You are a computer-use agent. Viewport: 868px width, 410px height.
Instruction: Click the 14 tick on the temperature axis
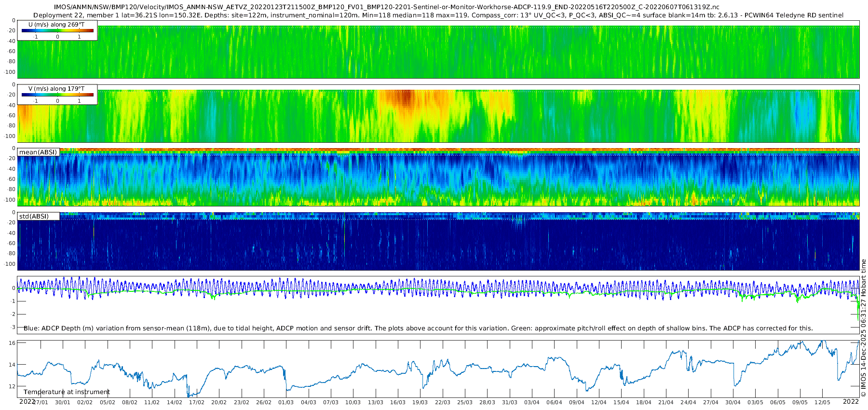(13, 365)
